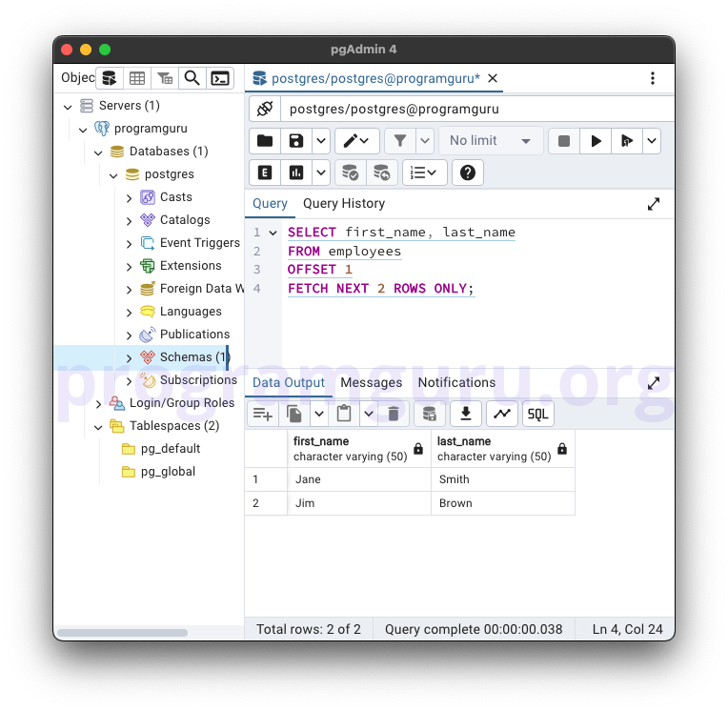The image size is (728, 711).
Task: Delete rows with the trash icon
Action: coord(394,414)
